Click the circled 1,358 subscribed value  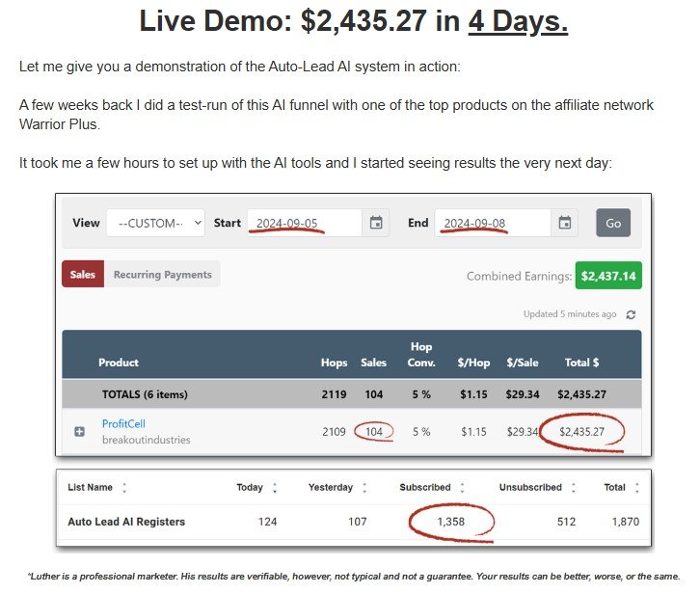pos(451,522)
